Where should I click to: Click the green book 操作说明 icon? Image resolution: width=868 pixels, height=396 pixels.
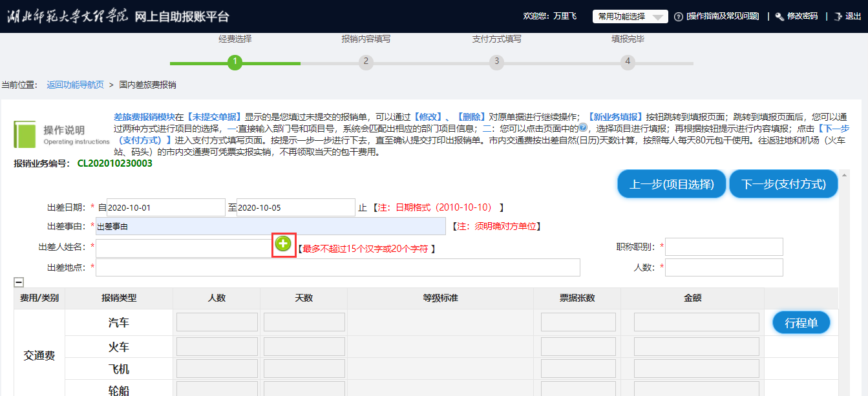[x=25, y=134]
